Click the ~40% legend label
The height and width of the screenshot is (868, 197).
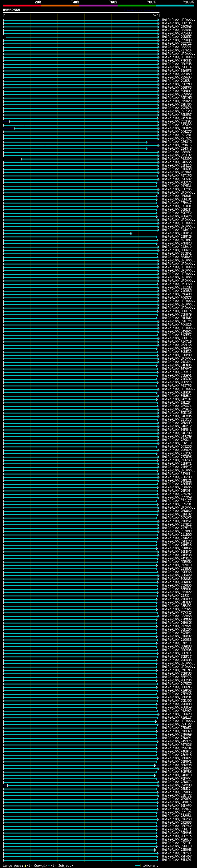click(x=75, y=2)
